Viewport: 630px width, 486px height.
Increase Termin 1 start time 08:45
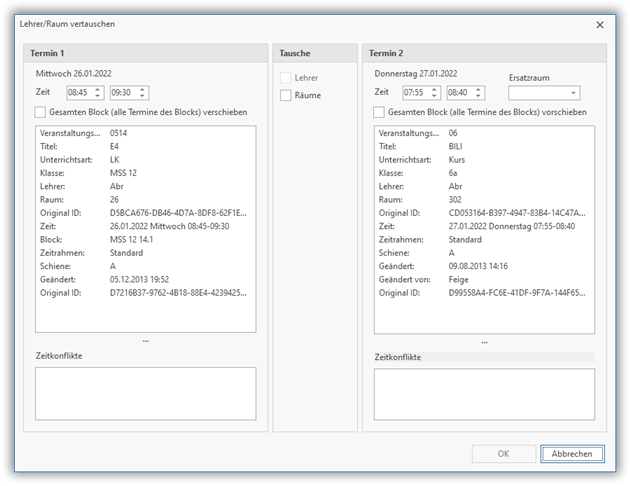98,89
